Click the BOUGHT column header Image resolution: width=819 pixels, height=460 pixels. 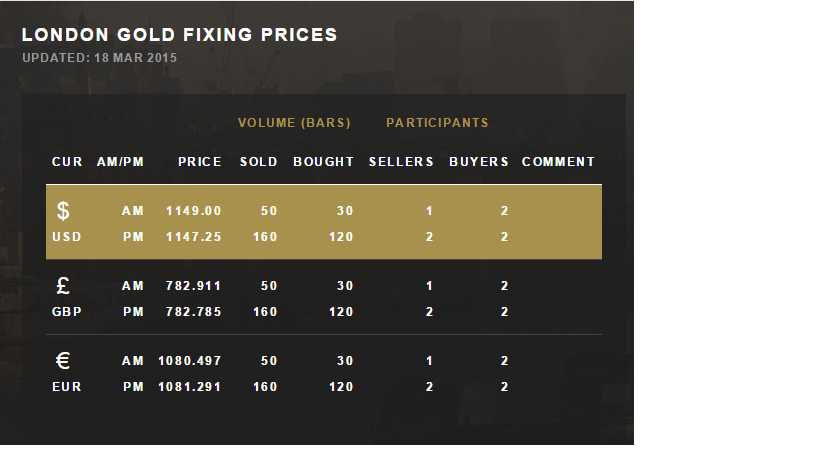324,162
